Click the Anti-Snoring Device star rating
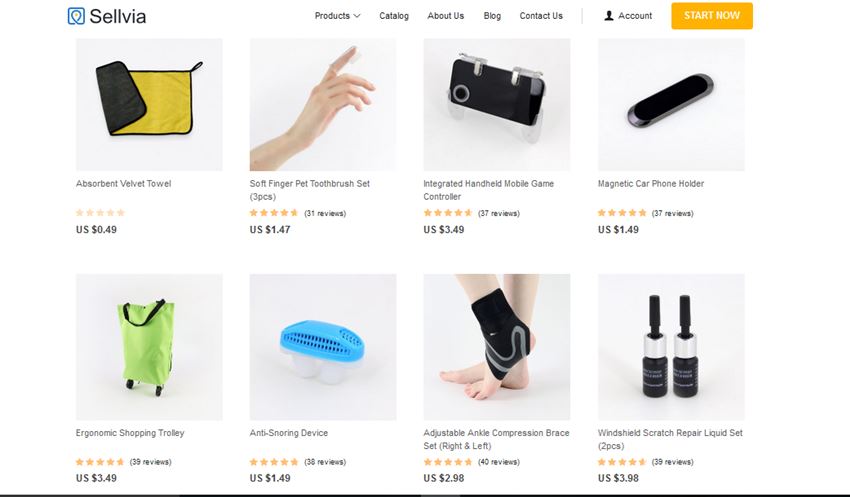Image resolution: width=850 pixels, height=497 pixels. 274,462
